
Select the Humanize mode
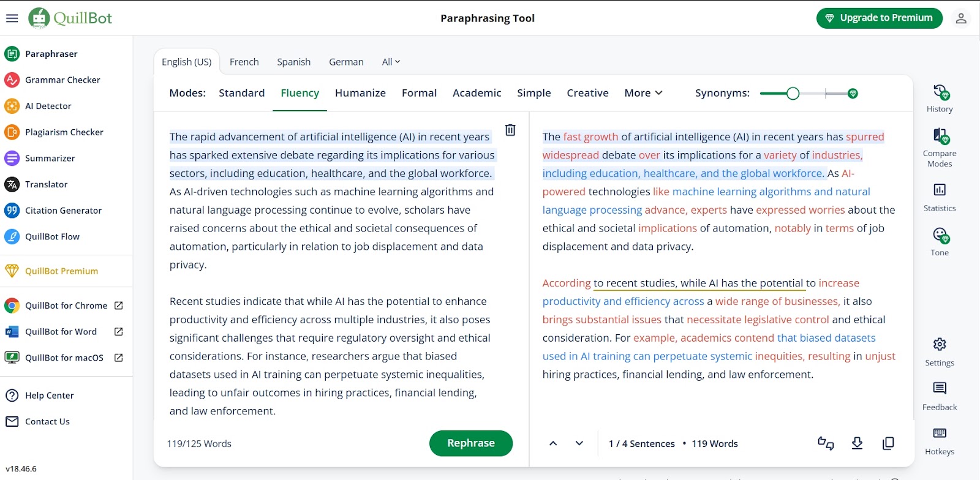click(360, 93)
